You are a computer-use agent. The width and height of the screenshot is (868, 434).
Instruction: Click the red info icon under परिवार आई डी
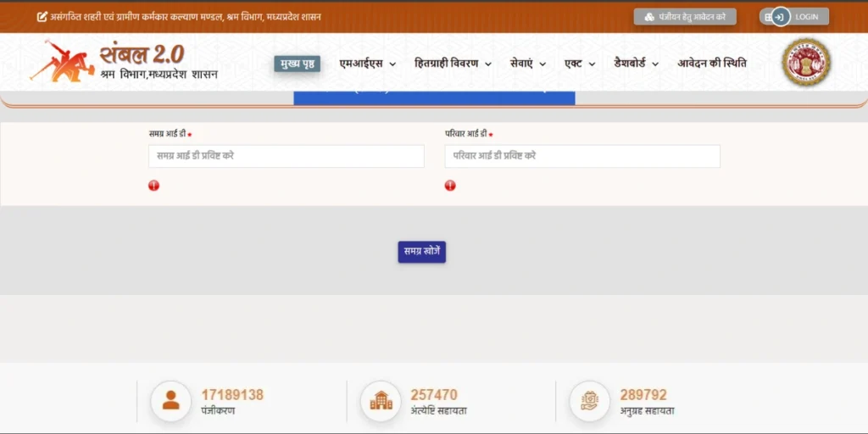[x=450, y=186]
